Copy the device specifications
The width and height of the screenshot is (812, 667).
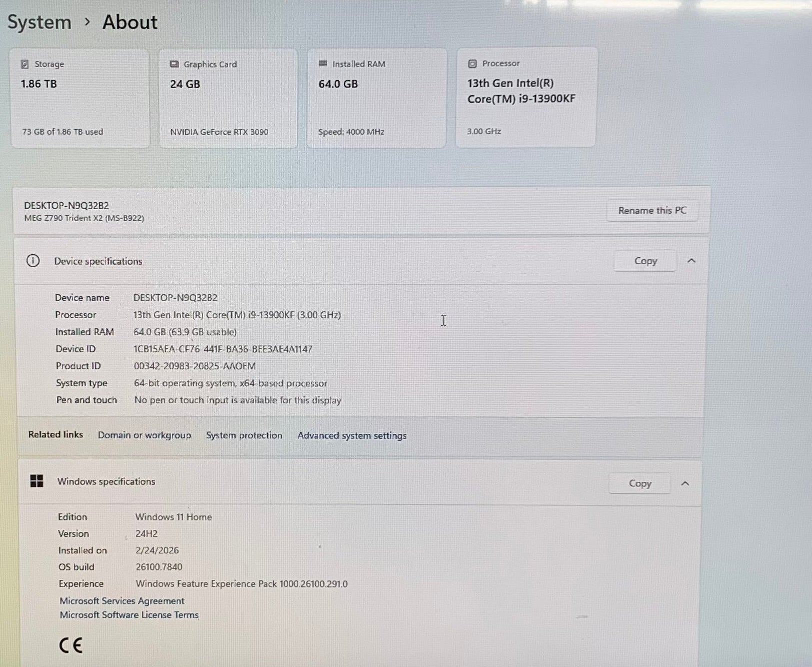(x=645, y=261)
